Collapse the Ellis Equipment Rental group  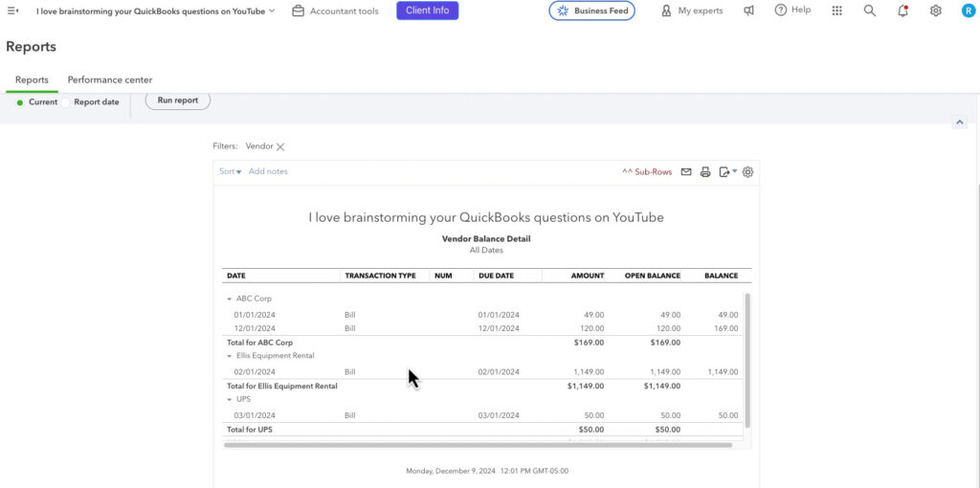coord(230,356)
